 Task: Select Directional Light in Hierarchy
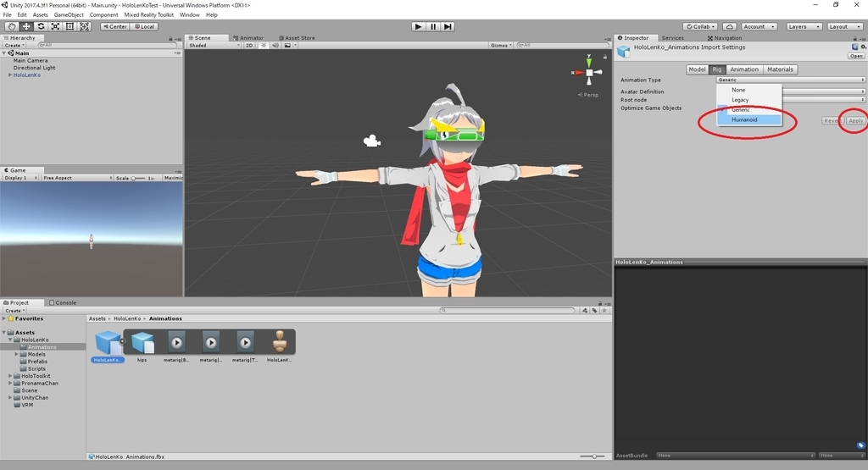34,68
